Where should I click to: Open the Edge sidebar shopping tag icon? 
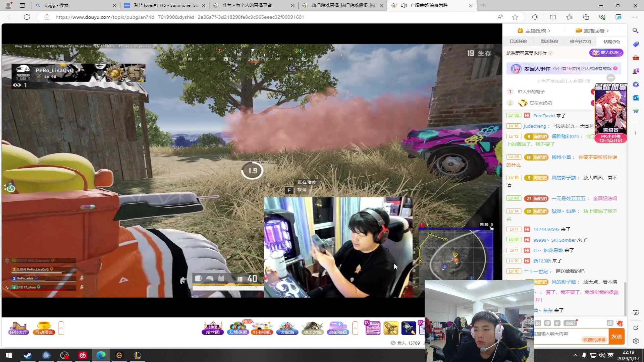click(x=635, y=44)
